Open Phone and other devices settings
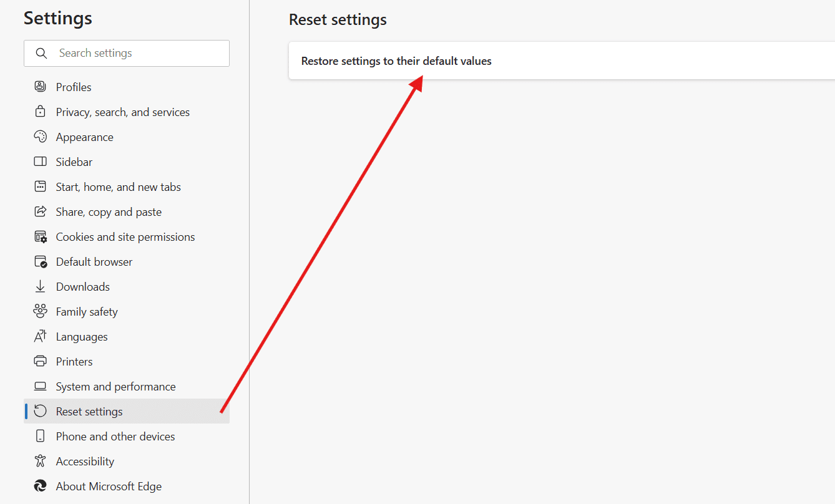This screenshot has height=504, width=835. 115,437
